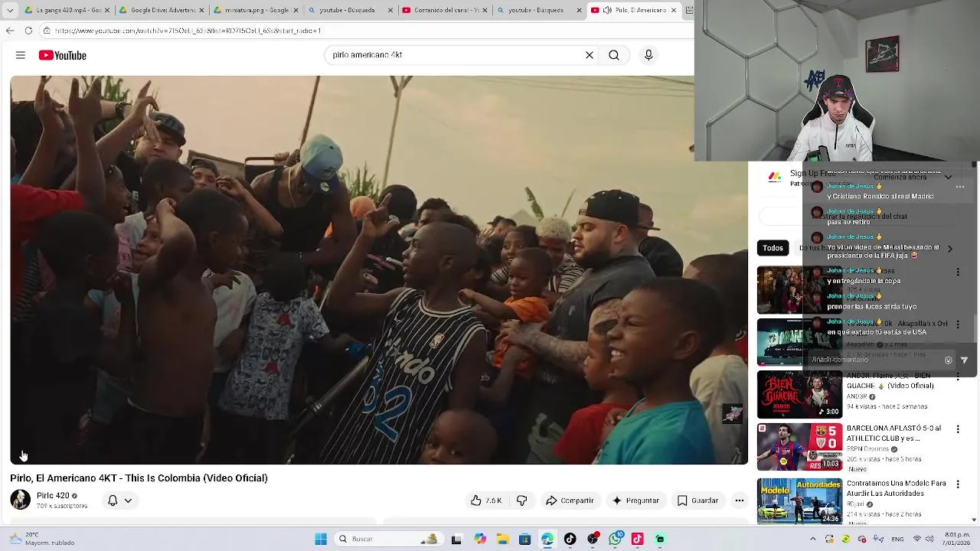This screenshot has width=980, height=551.
Task: Clear the search text with the X
Action: pyautogui.click(x=590, y=55)
